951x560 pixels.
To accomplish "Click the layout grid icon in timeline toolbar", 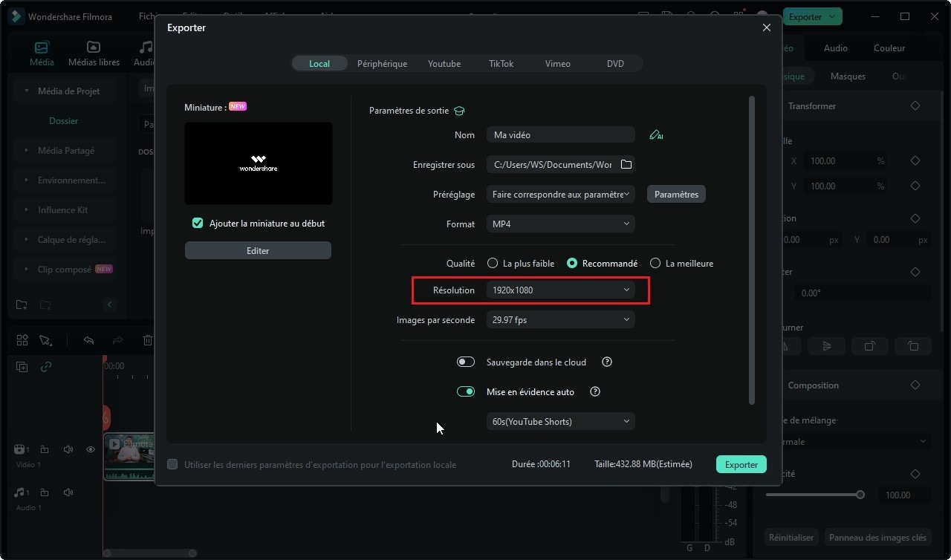I will [22, 340].
